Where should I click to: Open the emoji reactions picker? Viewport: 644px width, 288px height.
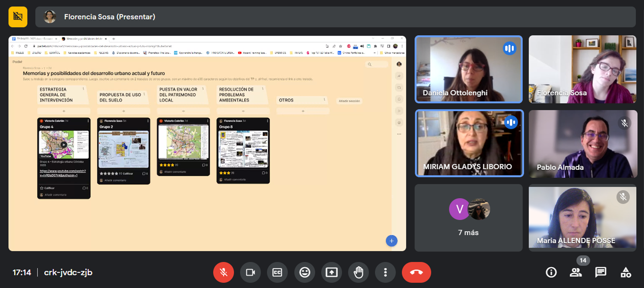(305, 272)
